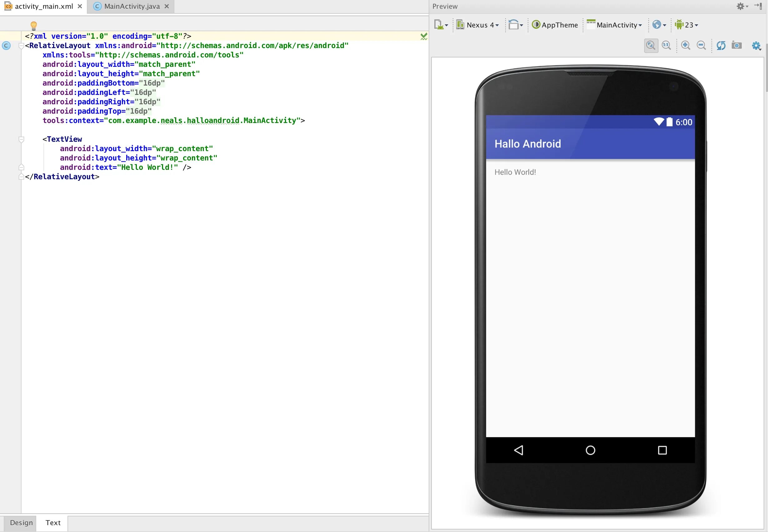Open the API level 23 dropdown
This screenshot has width=768, height=532.
tap(686, 25)
